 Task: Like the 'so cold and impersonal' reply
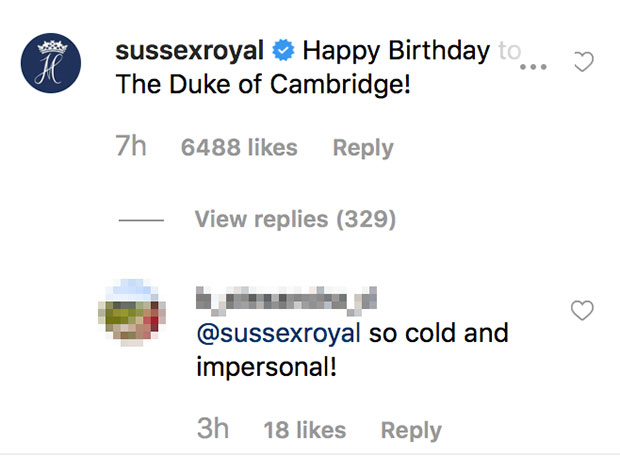582,312
